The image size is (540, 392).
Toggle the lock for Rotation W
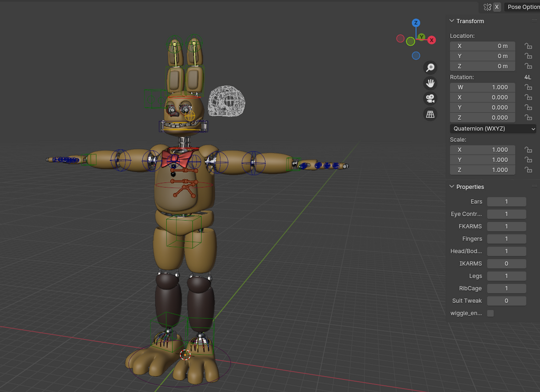(x=528, y=87)
